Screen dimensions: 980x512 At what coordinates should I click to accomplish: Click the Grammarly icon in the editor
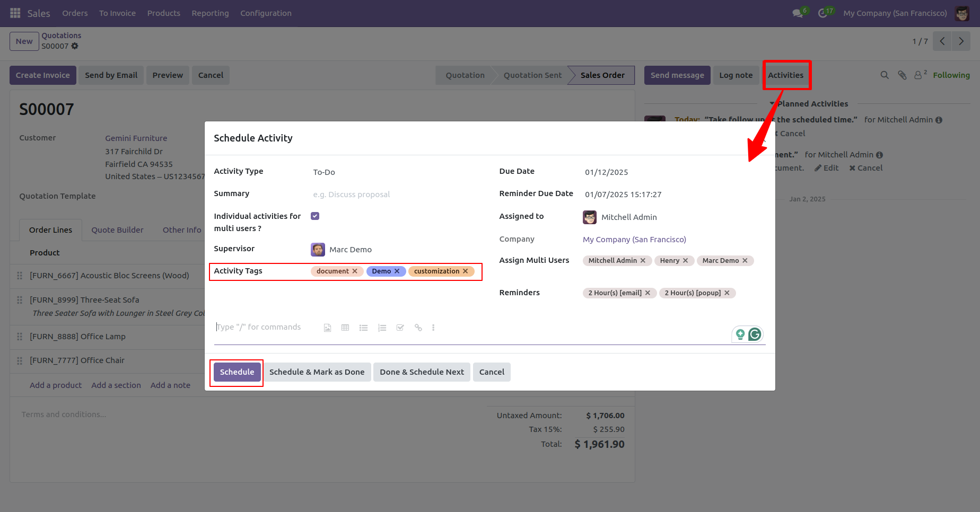(x=755, y=334)
